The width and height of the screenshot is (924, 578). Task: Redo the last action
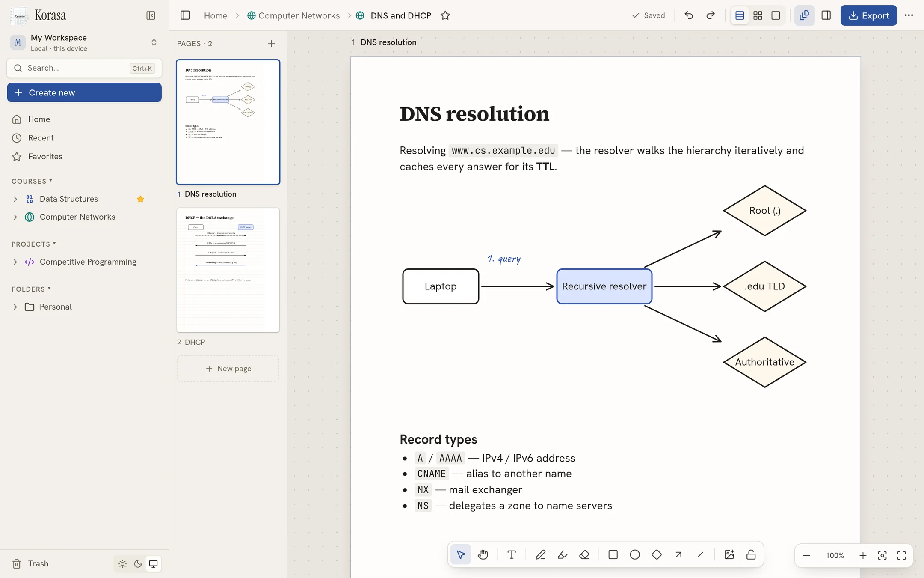point(711,15)
